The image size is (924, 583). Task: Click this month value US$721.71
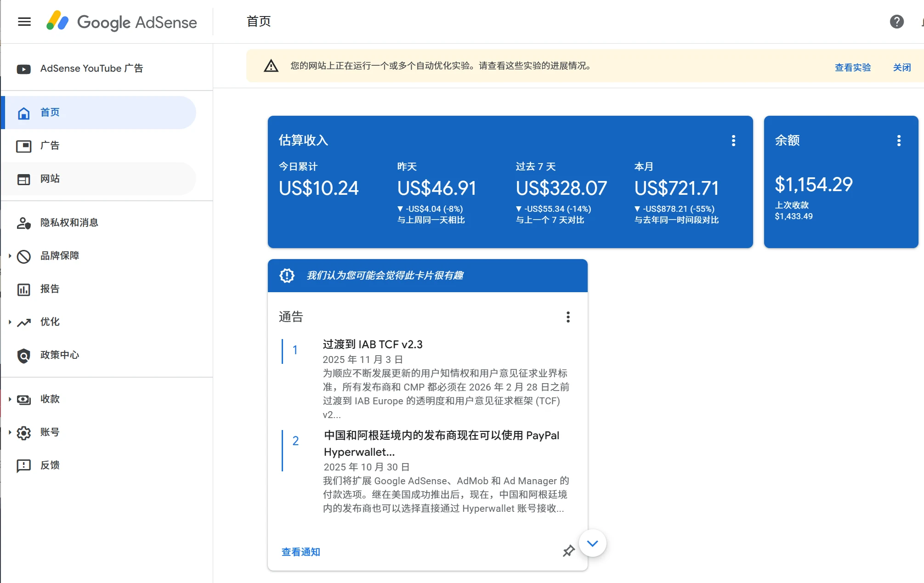[676, 188]
